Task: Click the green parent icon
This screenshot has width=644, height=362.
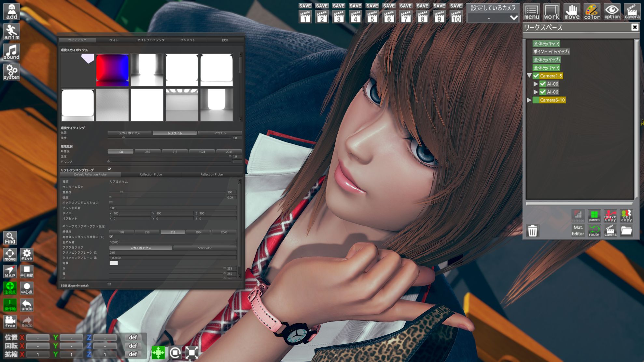Action: [594, 216]
